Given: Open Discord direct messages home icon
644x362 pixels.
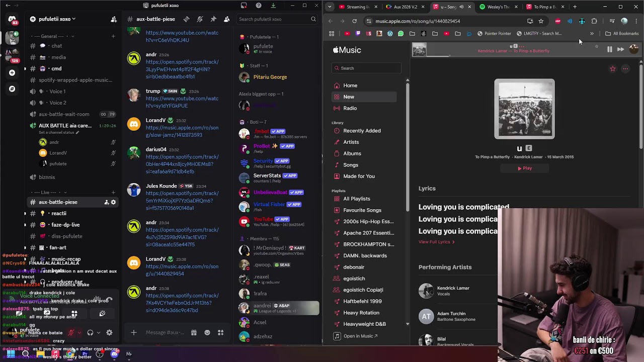Looking at the screenshot, I should click(12, 19).
